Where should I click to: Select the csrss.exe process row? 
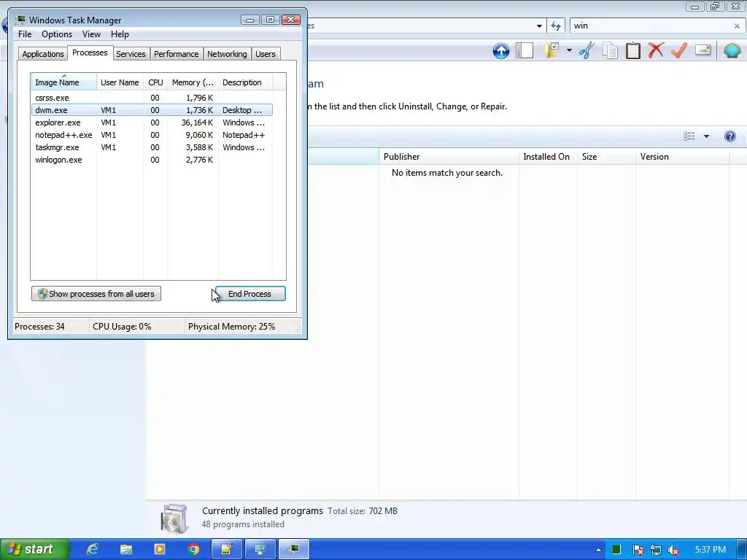tap(152, 98)
